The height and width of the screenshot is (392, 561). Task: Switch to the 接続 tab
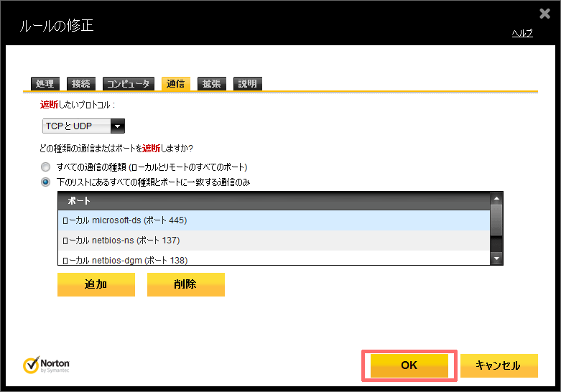[81, 83]
